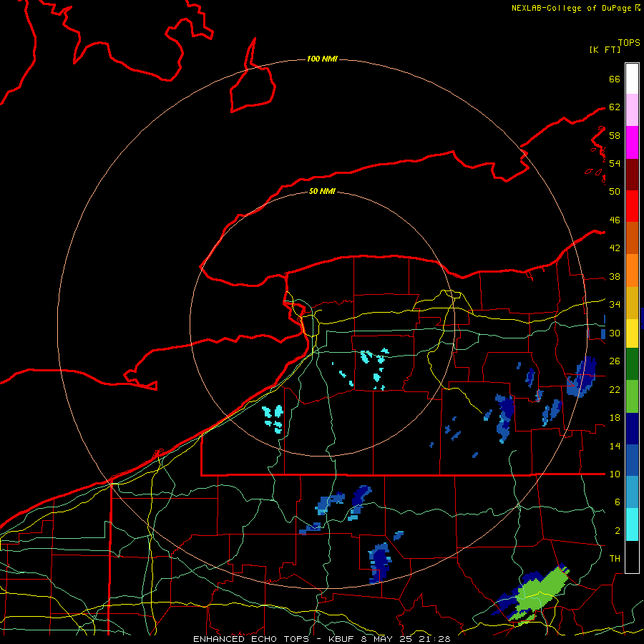
Task: Select the dark red legend swatch
Action: [x=632, y=175]
